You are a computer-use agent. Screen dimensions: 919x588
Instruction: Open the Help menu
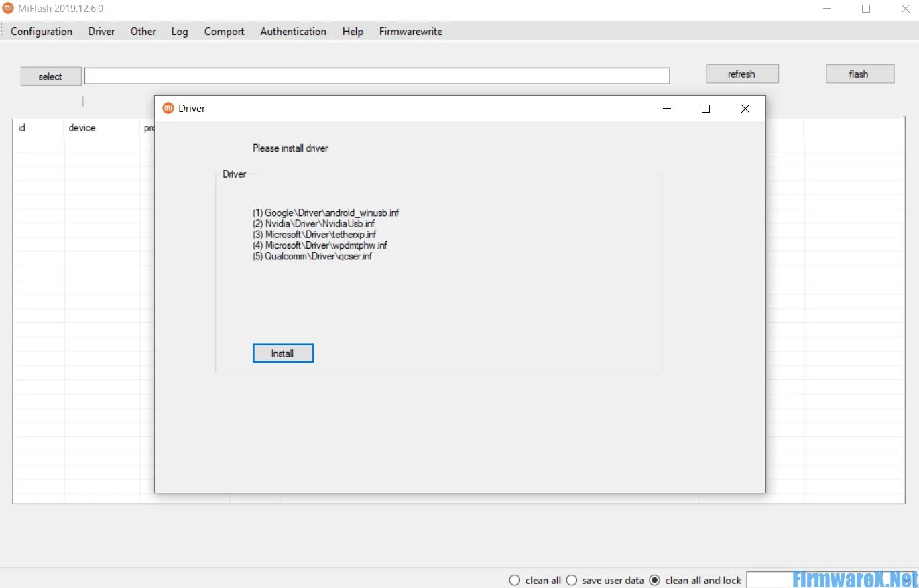point(353,31)
